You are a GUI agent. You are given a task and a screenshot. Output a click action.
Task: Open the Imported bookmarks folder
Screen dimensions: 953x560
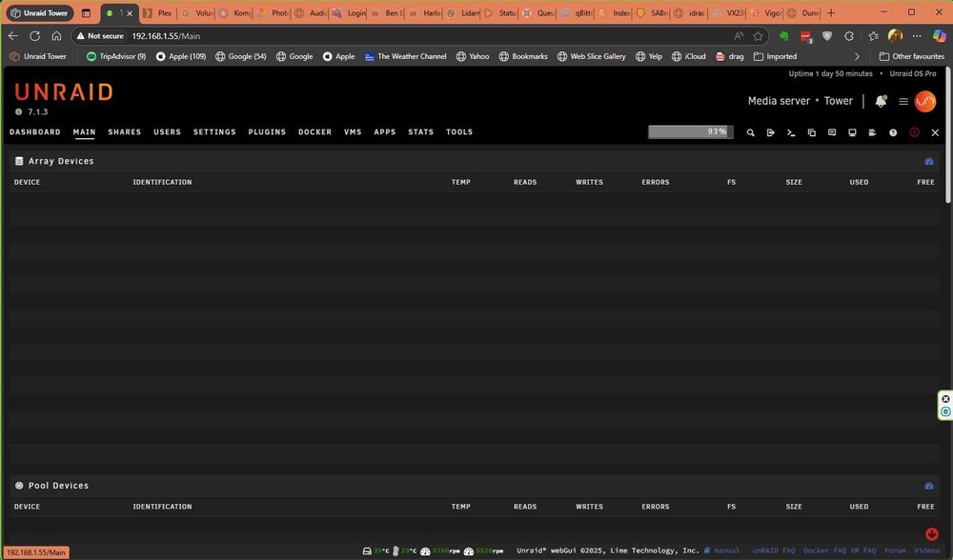tap(775, 56)
